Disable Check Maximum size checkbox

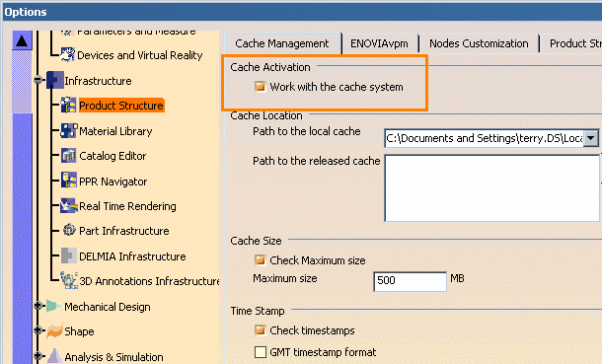[x=261, y=260]
